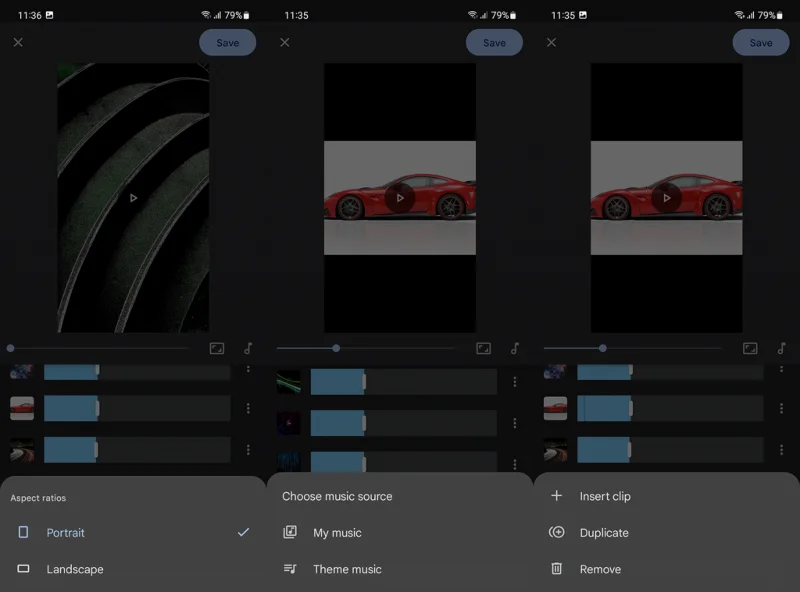The image size is (800, 592).
Task: Select Insert clip
Action: click(x=667, y=496)
